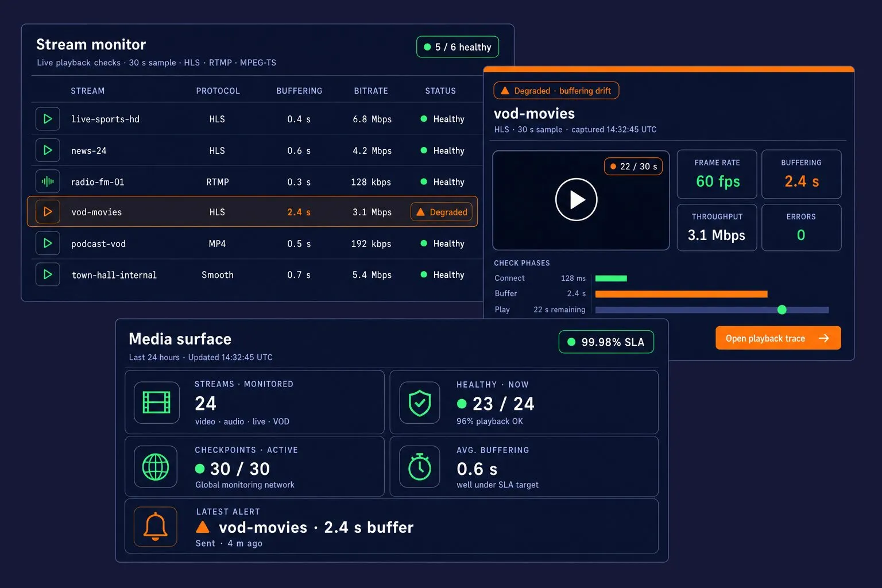Screen dimensions: 882x588
Task: Click the globe icon for Checkpoints Active
Action: point(156,467)
